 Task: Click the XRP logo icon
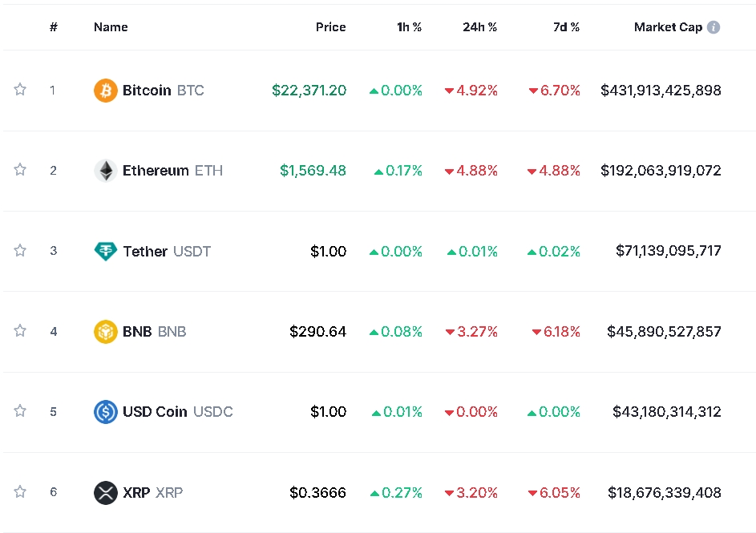pyautogui.click(x=105, y=492)
